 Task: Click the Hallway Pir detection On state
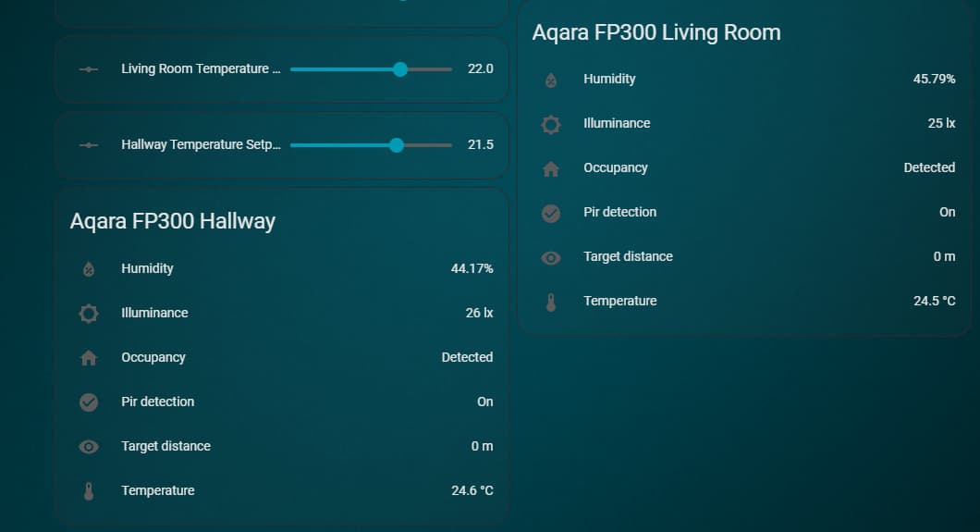tap(485, 402)
